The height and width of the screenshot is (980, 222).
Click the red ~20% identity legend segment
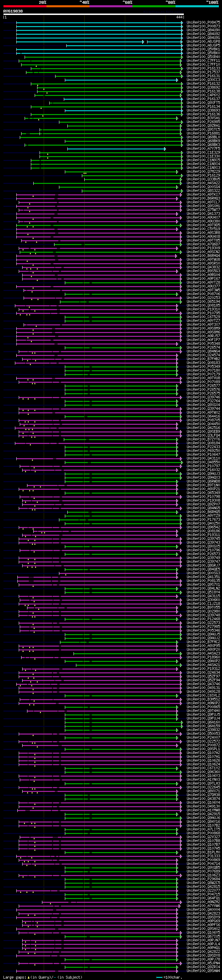(x=25, y=6)
